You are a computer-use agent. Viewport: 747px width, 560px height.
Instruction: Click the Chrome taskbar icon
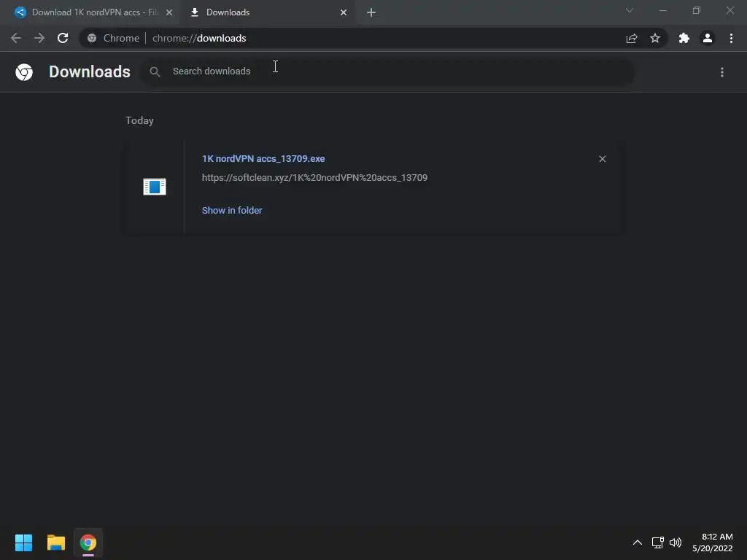click(88, 542)
